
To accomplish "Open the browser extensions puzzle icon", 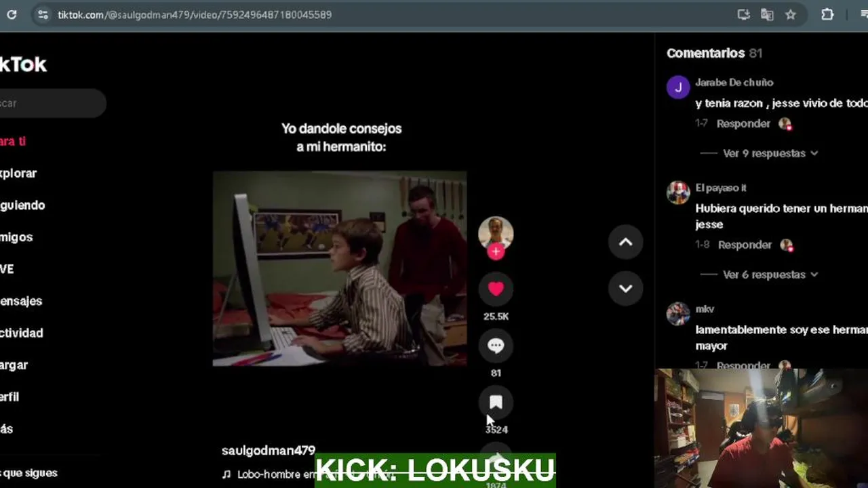I will [x=827, y=14].
